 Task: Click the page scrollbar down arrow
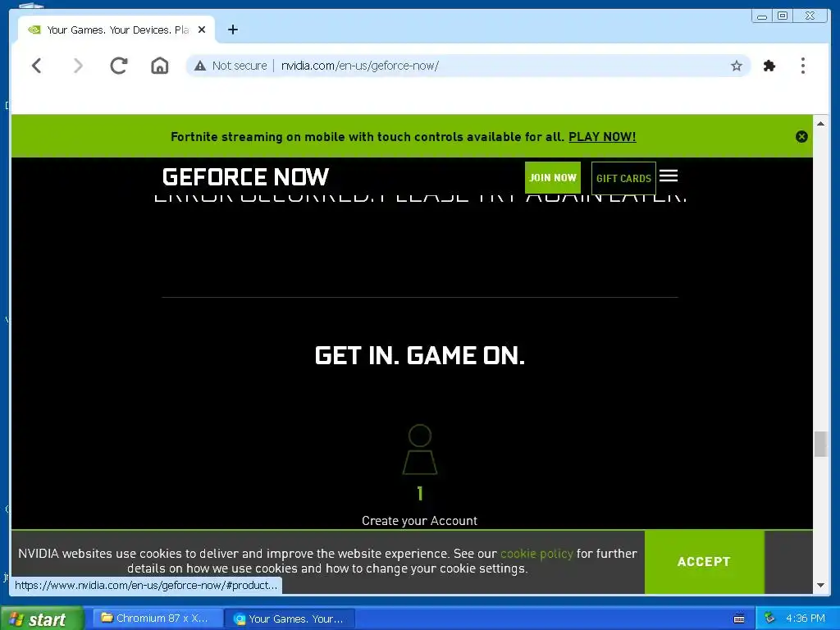(x=820, y=586)
